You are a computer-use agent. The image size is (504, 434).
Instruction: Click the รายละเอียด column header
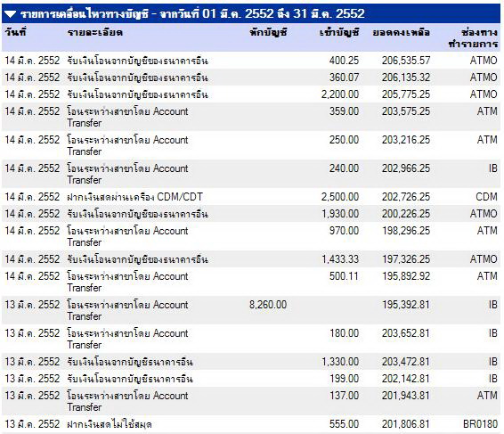coord(95,32)
